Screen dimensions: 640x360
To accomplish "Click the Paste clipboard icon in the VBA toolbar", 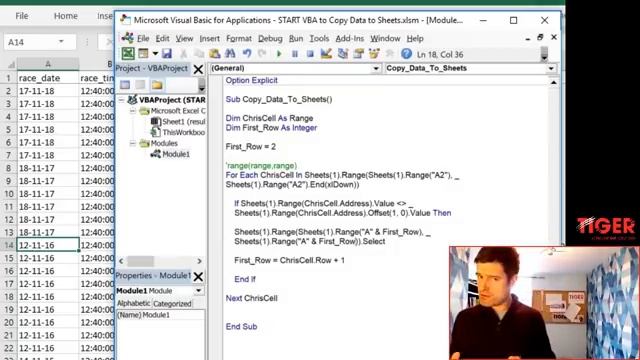I will point(215,53).
